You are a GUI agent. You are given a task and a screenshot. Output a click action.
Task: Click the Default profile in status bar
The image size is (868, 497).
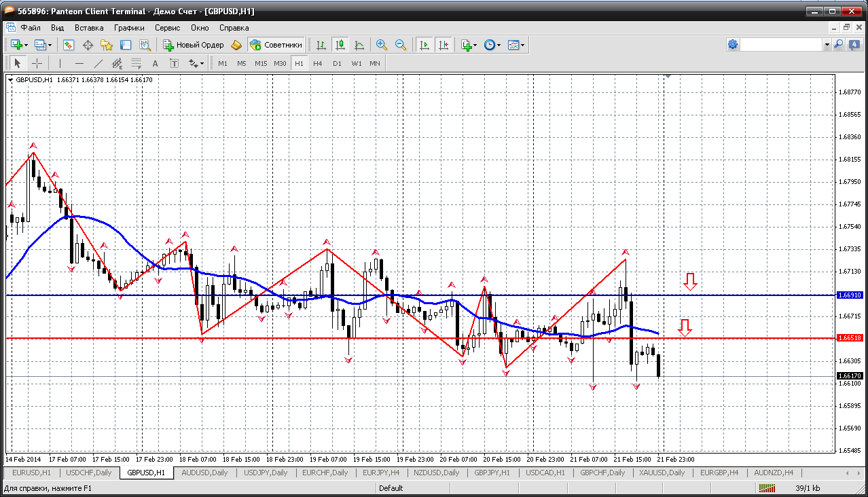click(x=391, y=488)
